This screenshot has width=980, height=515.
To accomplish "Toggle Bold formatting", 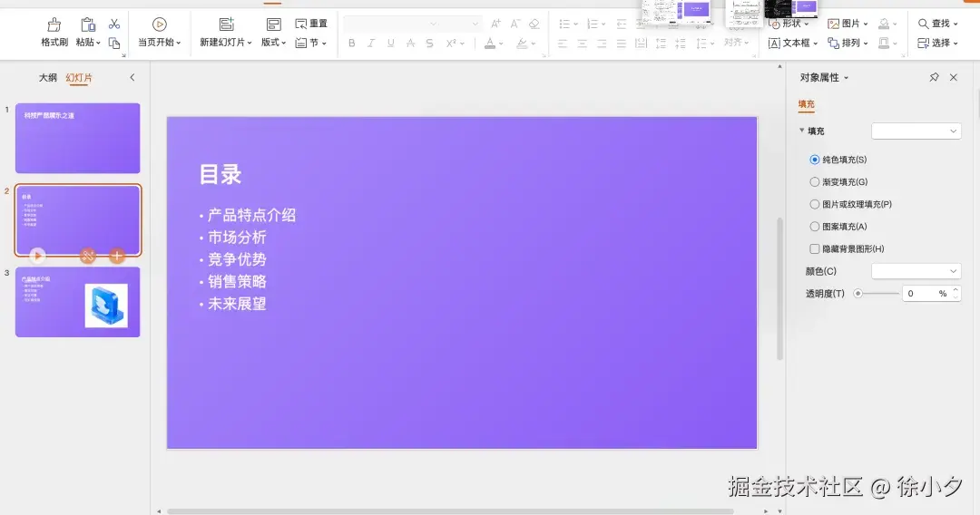I will (x=352, y=44).
